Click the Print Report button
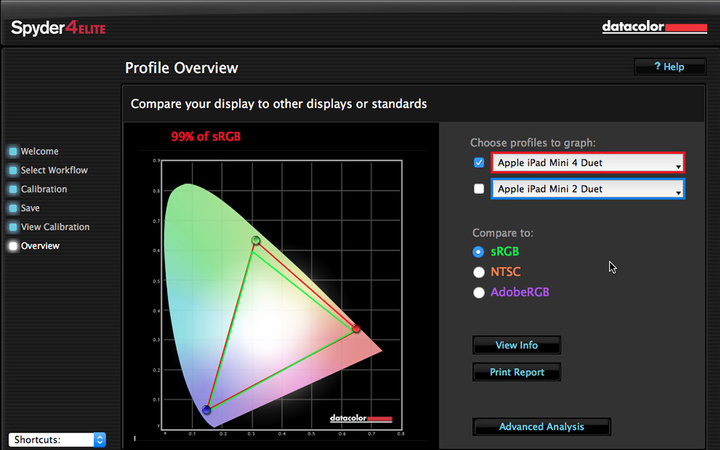This screenshot has width=720, height=450. pyautogui.click(x=516, y=372)
